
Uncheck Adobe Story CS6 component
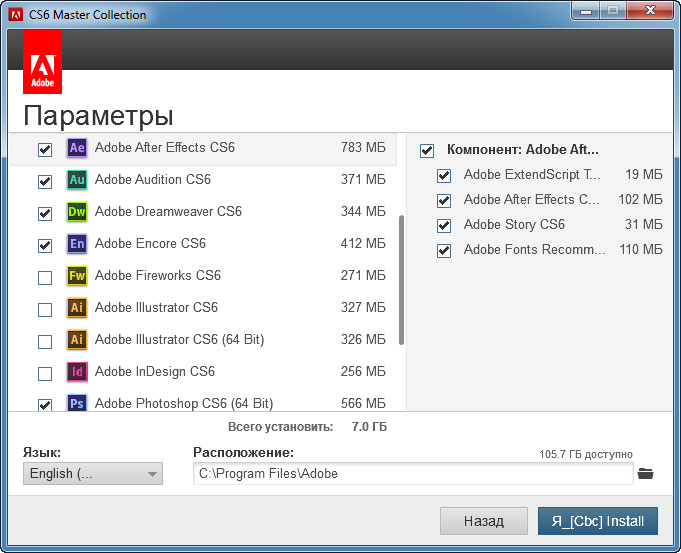[444, 226]
